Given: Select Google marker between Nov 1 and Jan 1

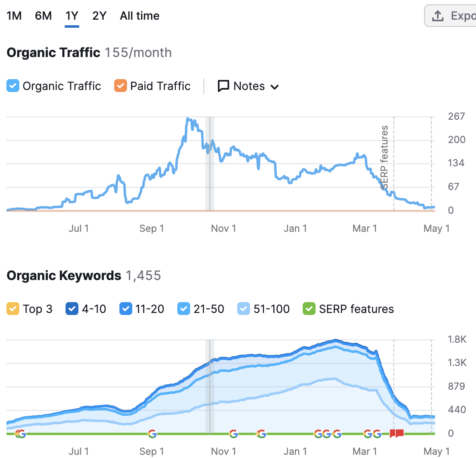Looking at the screenshot, I should (261, 433).
